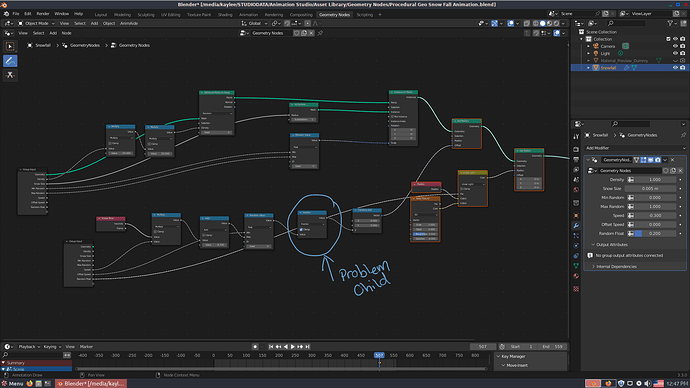This screenshot has height=388, width=690.
Task: Hide the Light object in viewport
Action: click(x=675, y=53)
